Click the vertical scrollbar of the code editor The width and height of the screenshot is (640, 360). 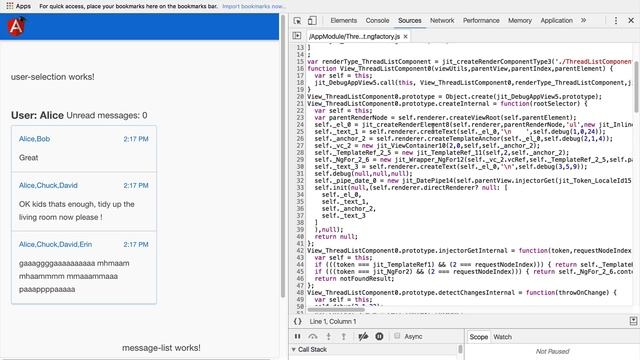[636, 87]
